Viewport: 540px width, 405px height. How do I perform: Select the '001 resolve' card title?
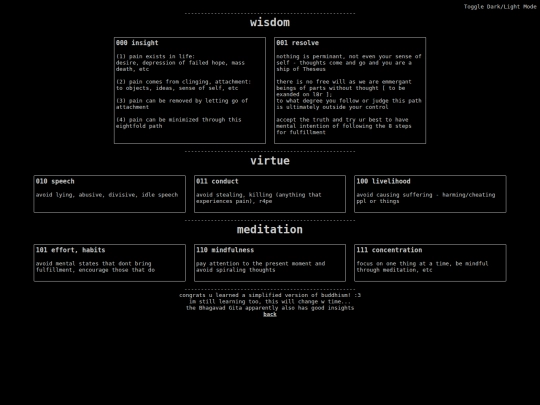[298, 43]
